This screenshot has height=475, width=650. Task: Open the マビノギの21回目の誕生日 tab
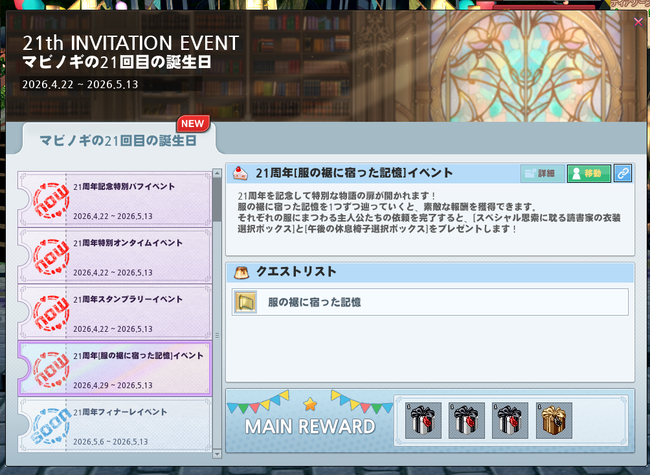point(118,141)
